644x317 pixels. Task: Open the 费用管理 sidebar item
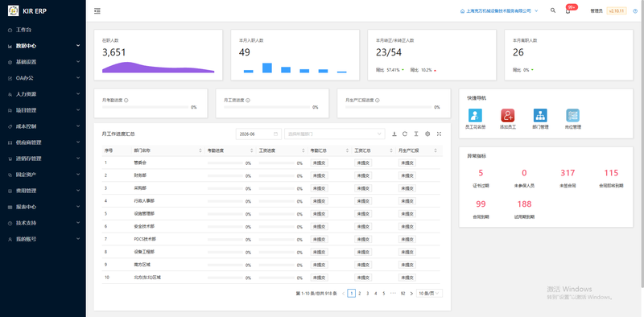(x=43, y=191)
